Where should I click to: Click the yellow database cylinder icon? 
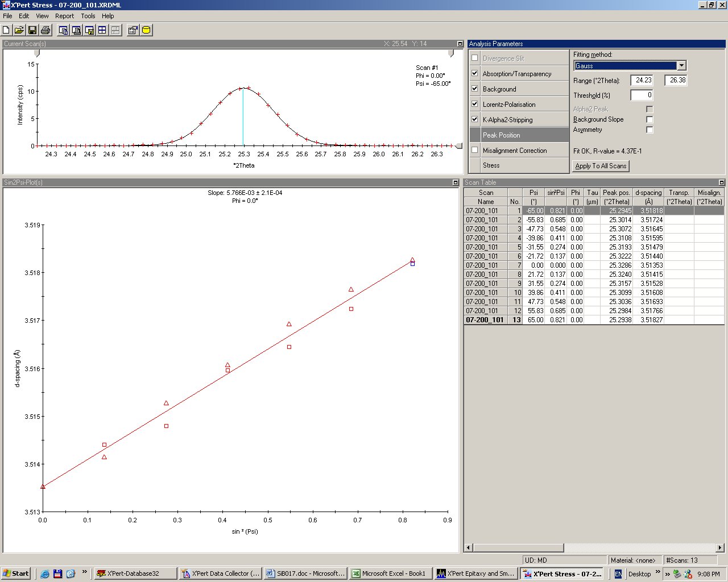pos(146,30)
